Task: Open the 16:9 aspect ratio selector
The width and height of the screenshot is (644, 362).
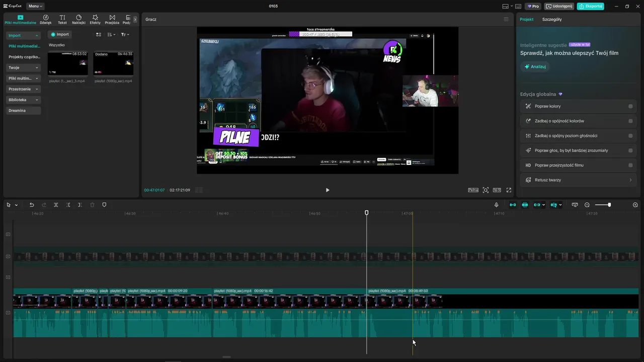Action: (497, 190)
